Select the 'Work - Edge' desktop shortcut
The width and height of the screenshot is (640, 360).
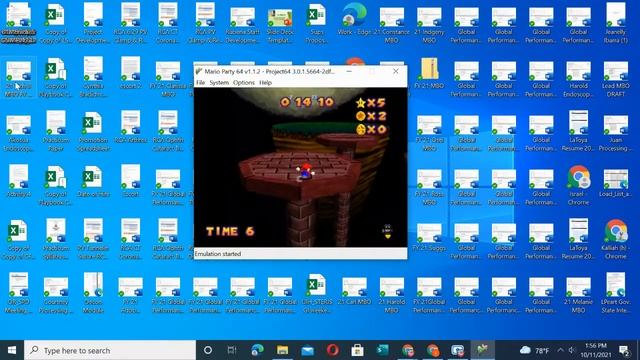click(x=354, y=20)
